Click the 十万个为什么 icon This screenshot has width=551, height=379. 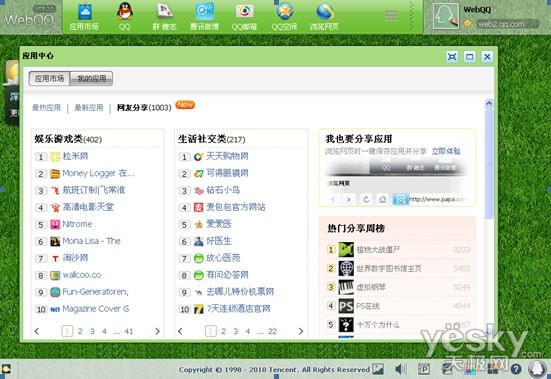(x=346, y=325)
